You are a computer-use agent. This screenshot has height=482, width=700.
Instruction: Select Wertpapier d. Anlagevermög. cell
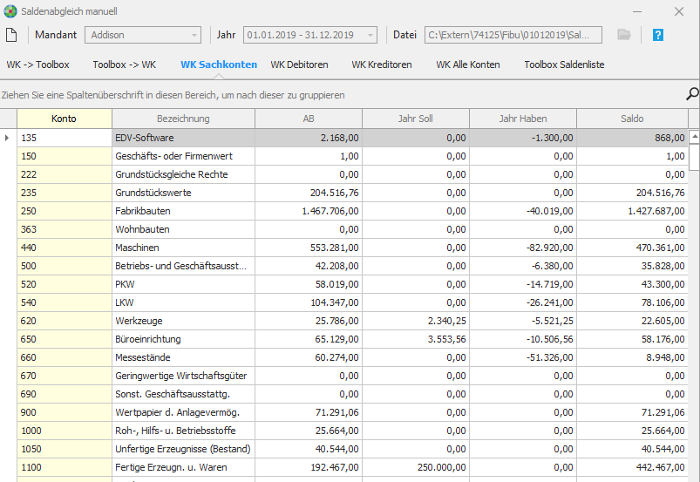click(183, 412)
